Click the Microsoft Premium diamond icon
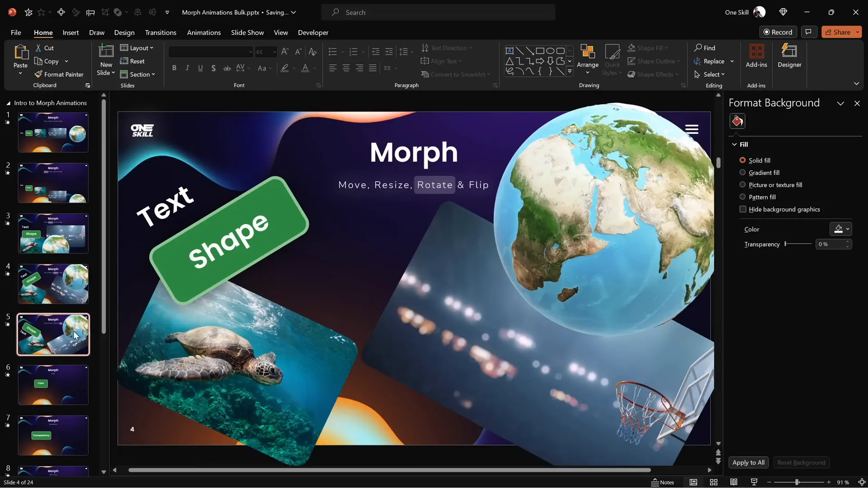This screenshot has height=488, width=868. click(783, 12)
